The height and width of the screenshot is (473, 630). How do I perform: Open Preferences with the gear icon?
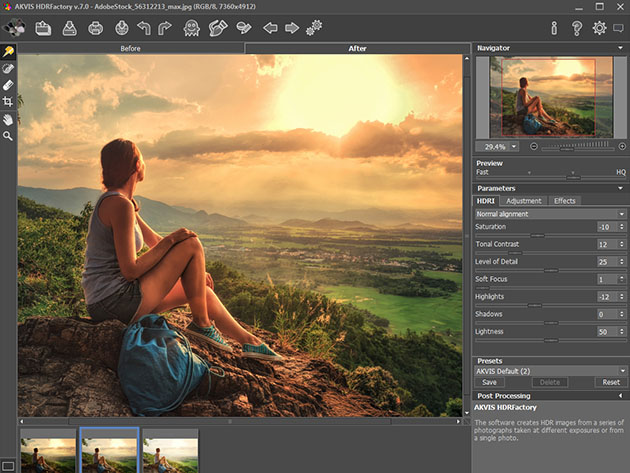point(599,28)
